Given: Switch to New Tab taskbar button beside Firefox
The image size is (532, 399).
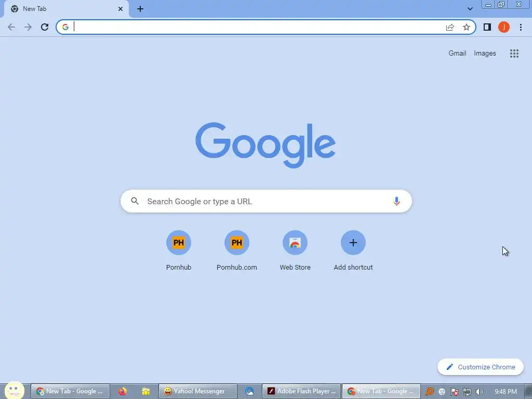Looking at the screenshot, I should tap(70, 391).
